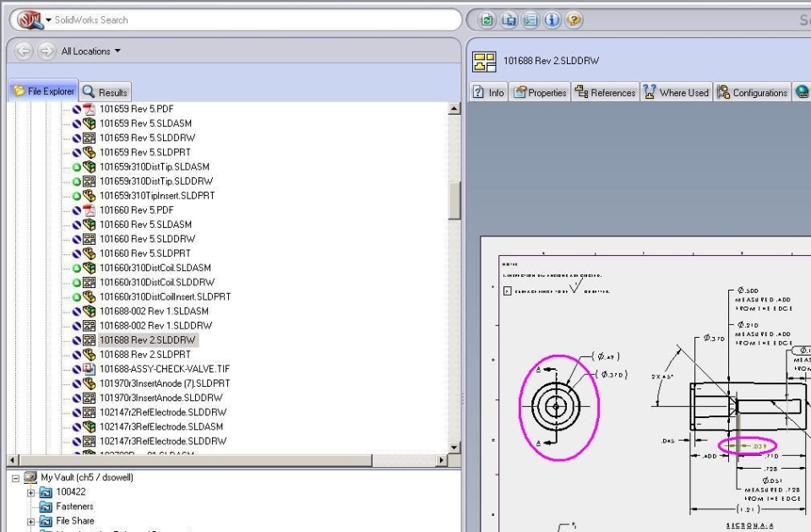Image resolution: width=811 pixels, height=532 pixels.
Task: Select the File Share vault folder
Action: click(x=75, y=521)
